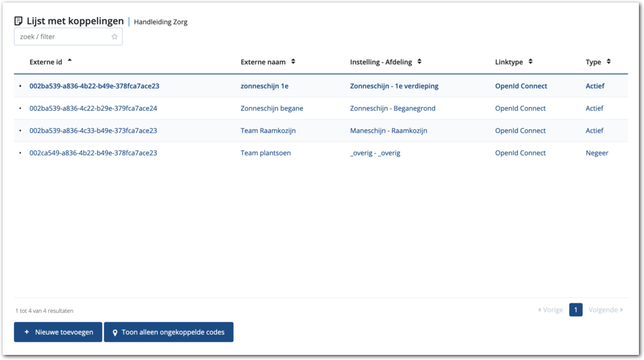Sort by Externe id column arrow
The image size is (644, 360).
[x=69, y=61]
